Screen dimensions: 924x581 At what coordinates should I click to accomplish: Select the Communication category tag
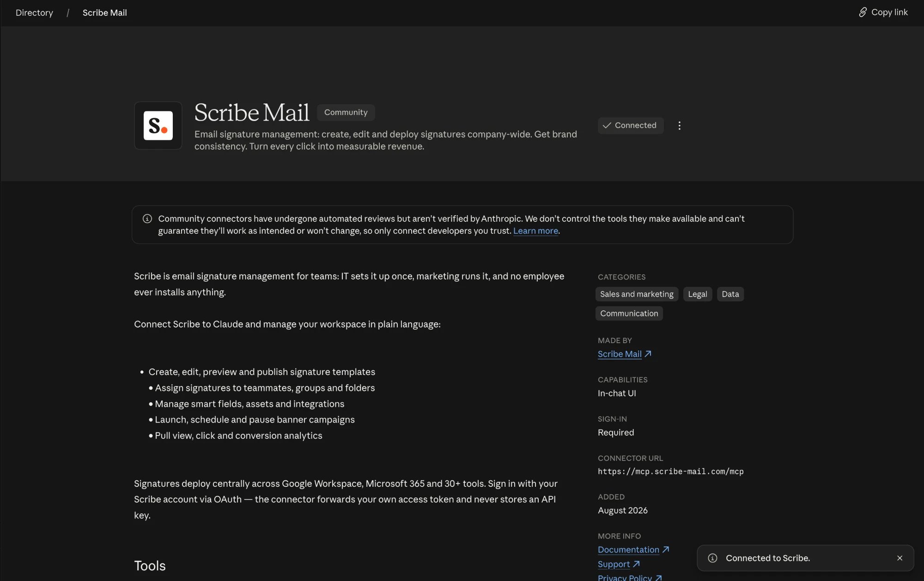[x=629, y=314]
